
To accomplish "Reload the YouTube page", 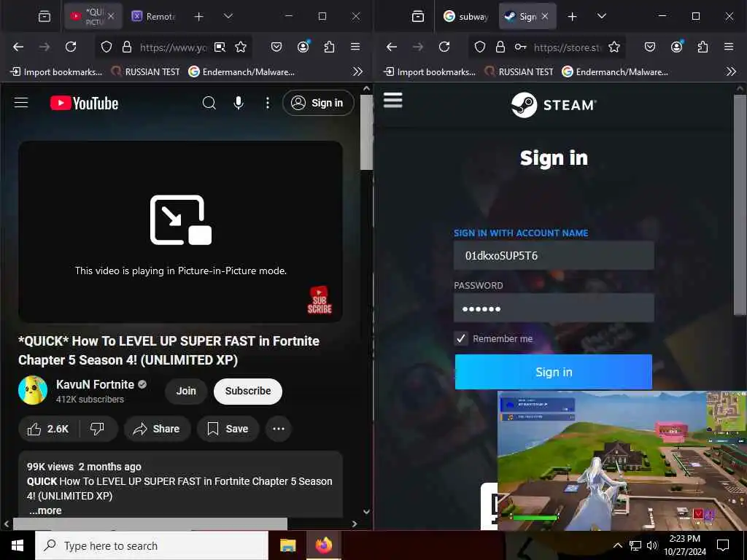I will point(71,47).
